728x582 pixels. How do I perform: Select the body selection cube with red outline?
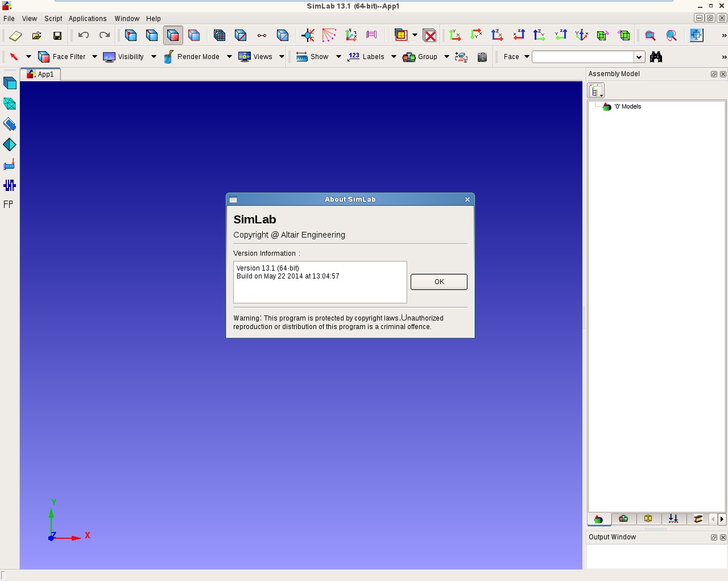pyautogui.click(x=194, y=35)
